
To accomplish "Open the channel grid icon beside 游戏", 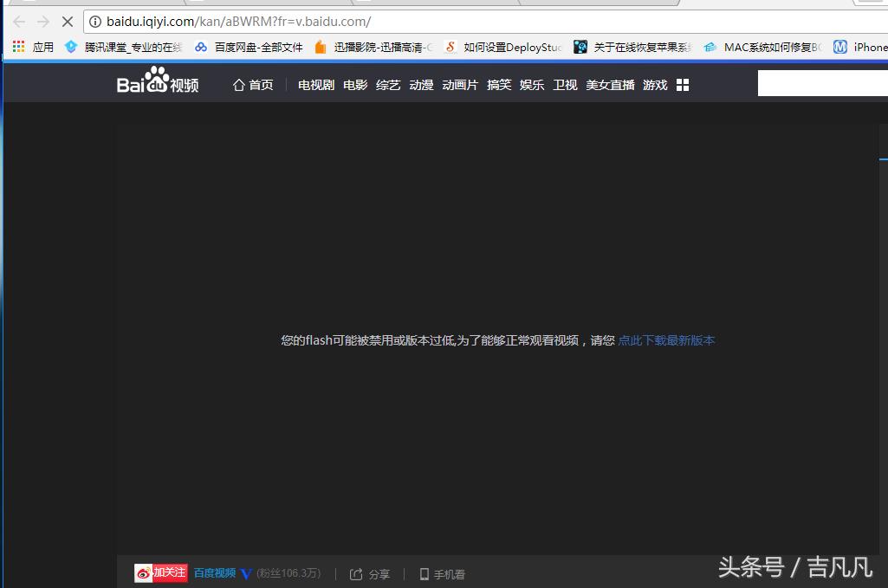I will (683, 84).
